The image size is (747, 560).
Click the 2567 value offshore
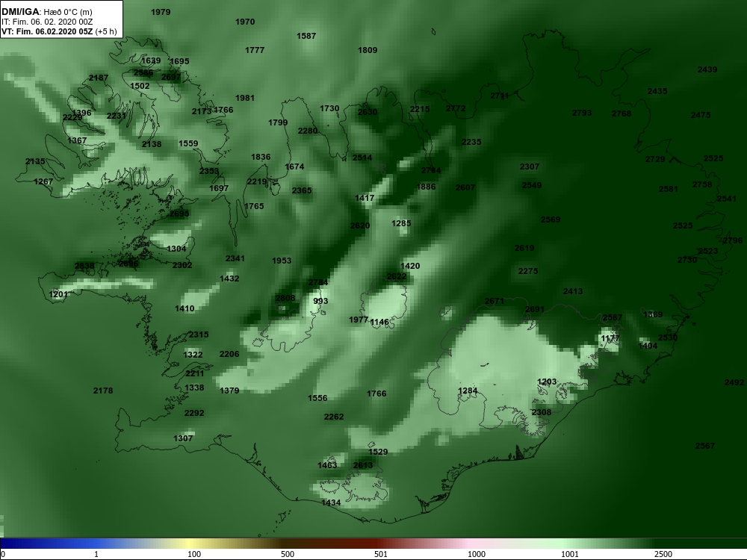[x=704, y=446]
